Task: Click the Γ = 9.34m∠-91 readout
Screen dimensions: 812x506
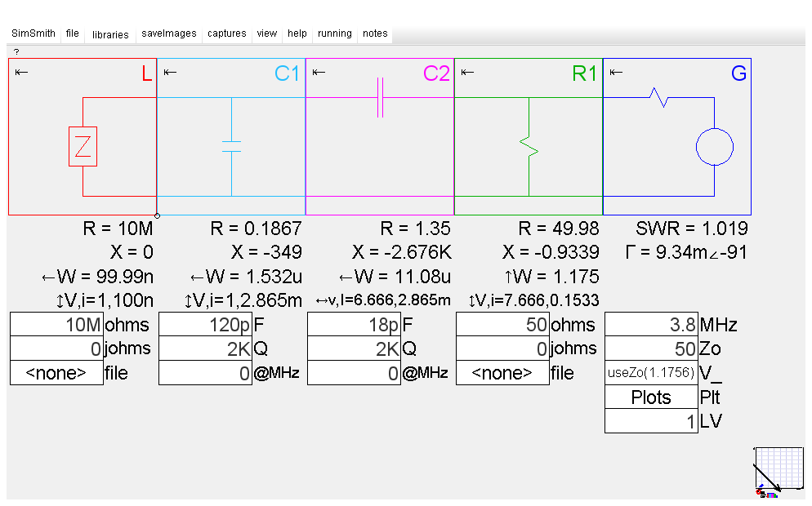Action: point(686,252)
